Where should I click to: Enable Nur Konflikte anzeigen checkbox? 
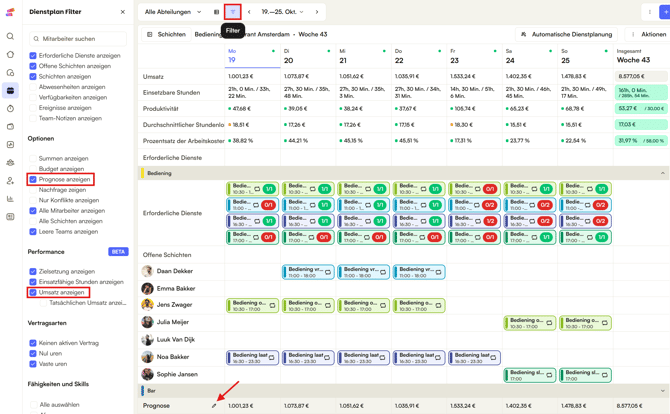(x=33, y=200)
